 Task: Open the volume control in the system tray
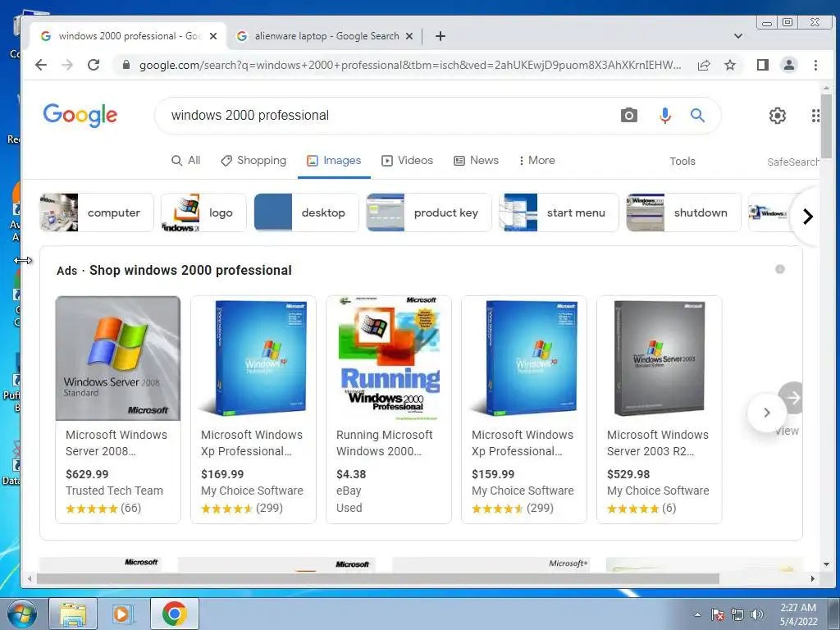pyautogui.click(x=756, y=614)
